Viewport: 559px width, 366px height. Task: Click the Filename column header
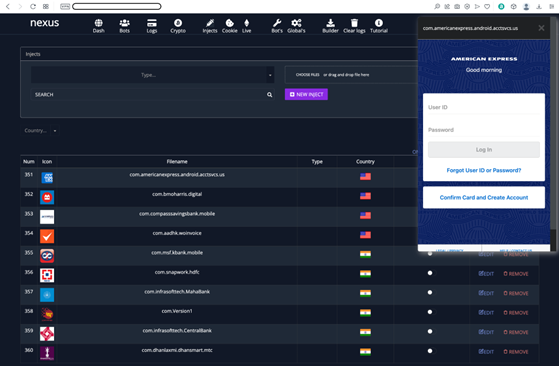177,162
